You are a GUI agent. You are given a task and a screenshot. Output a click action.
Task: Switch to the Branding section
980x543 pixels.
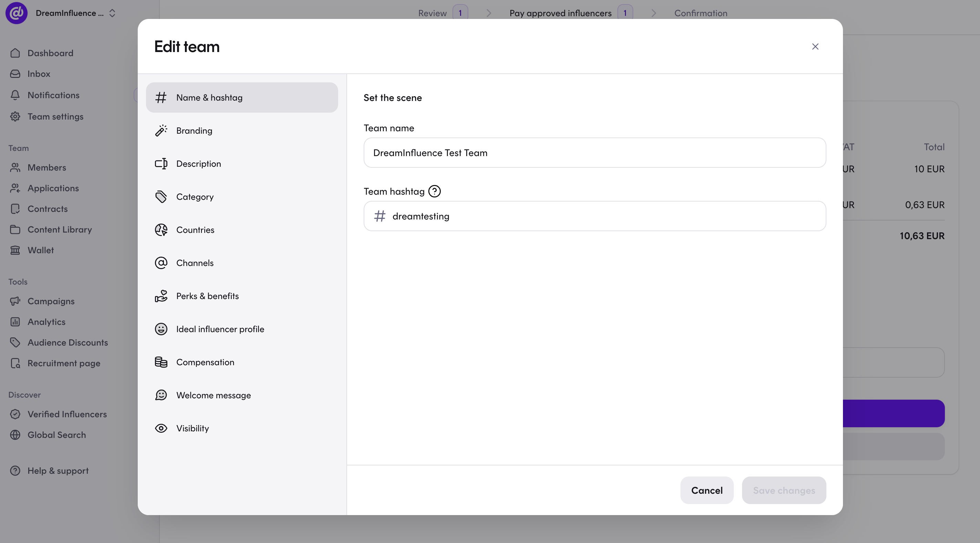tap(242, 131)
